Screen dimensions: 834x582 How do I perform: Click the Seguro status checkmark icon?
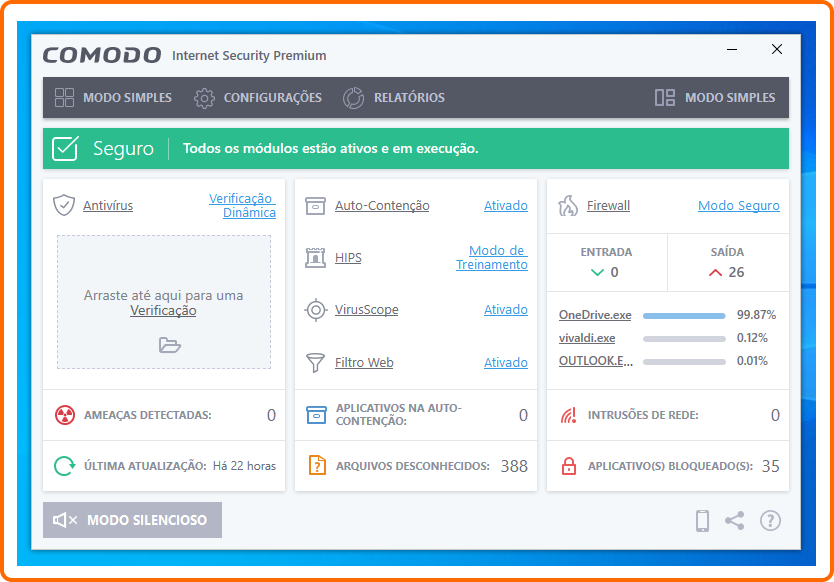(x=65, y=148)
